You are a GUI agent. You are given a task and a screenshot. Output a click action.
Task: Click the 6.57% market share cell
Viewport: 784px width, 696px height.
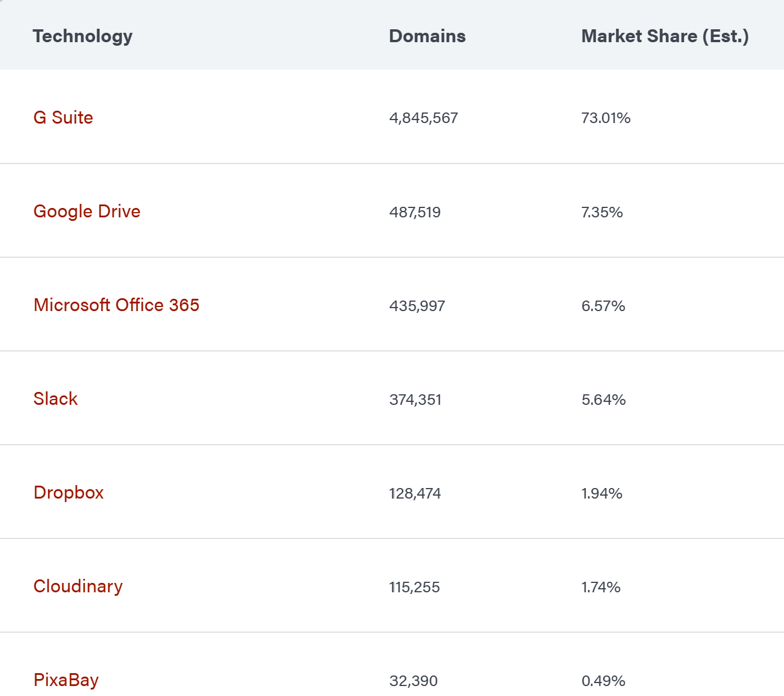tap(604, 306)
